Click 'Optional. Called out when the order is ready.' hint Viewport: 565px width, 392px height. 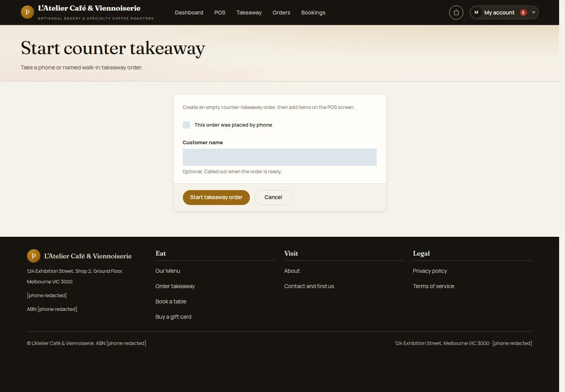pos(232,172)
